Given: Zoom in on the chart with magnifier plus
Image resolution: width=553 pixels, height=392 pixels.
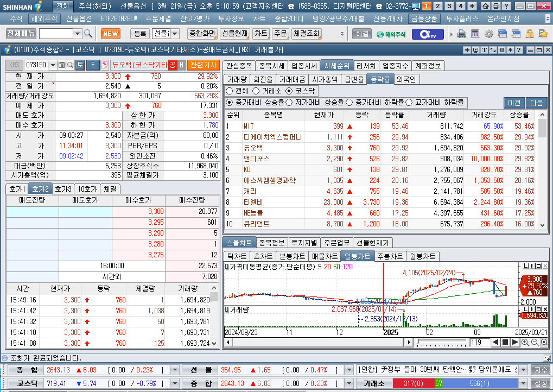Looking at the screenshot, I should [525, 342].
